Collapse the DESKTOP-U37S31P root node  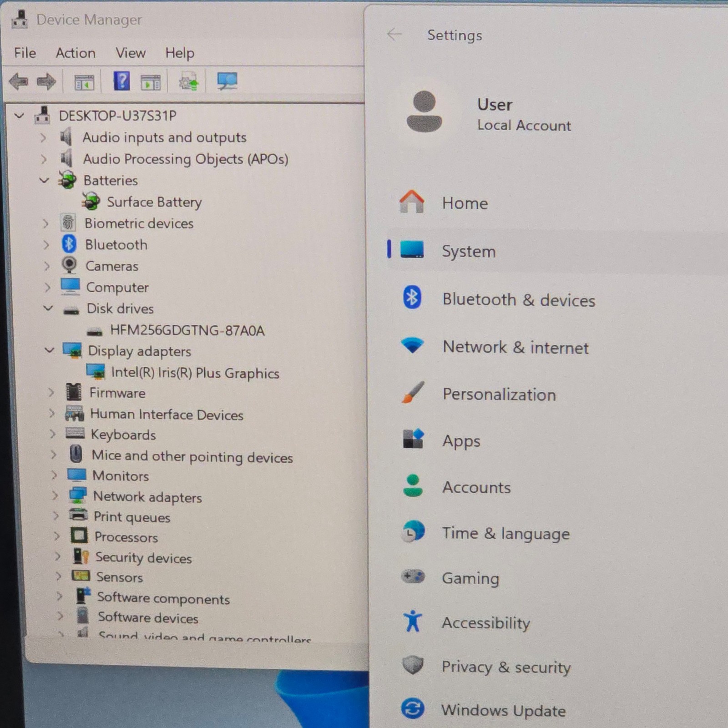pyautogui.click(x=19, y=116)
